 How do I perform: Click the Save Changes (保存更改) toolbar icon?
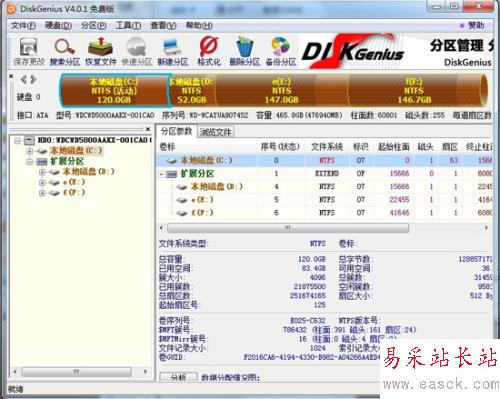click(29, 47)
